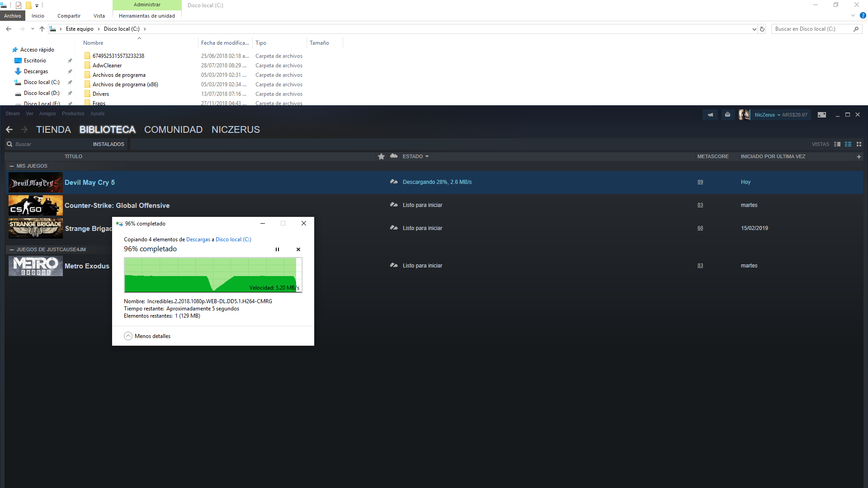Open the BIBLIOTECA tab in Steam
This screenshot has width=868, height=488.
click(108, 130)
